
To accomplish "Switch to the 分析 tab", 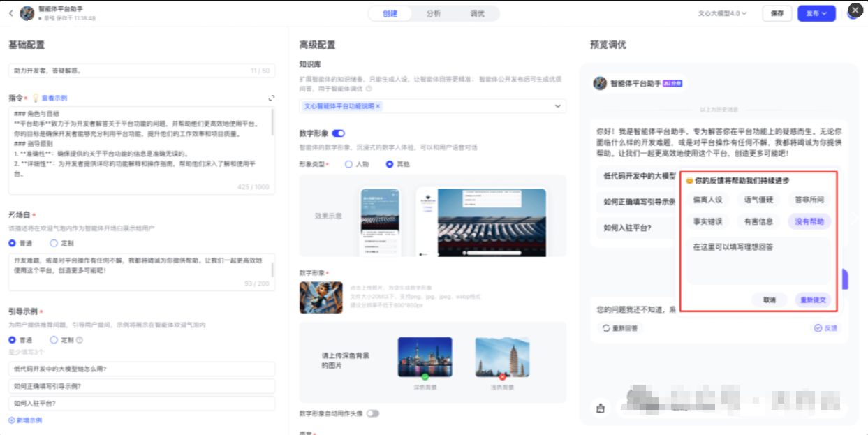I will click(x=434, y=13).
